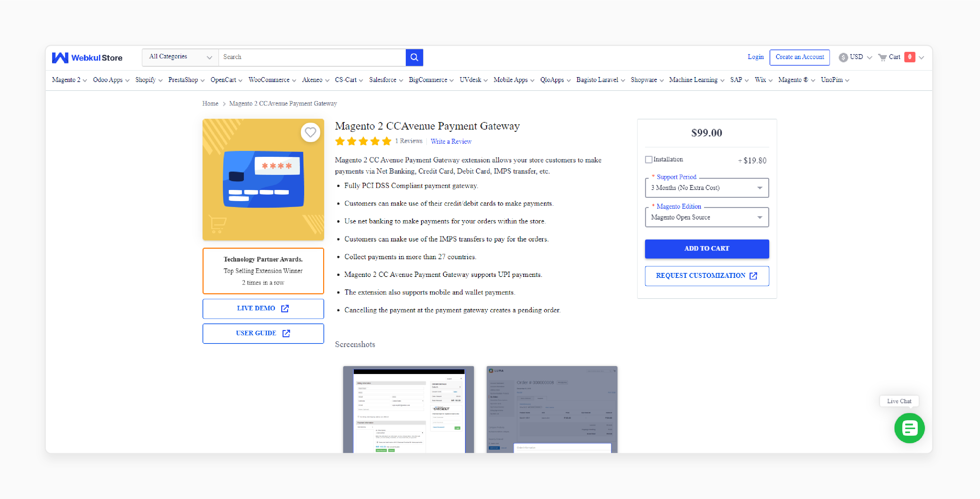Add product to wishlist heart icon
This screenshot has width=980, height=499.
[x=310, y=132]
